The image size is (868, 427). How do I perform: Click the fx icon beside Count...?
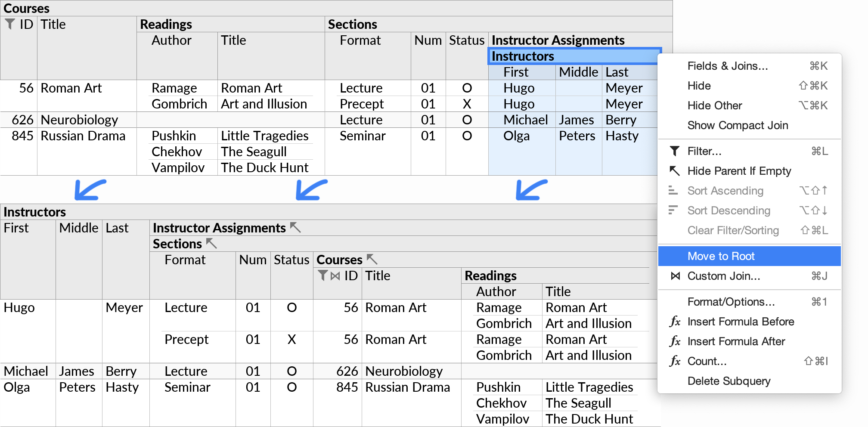[x=675, y=361]
